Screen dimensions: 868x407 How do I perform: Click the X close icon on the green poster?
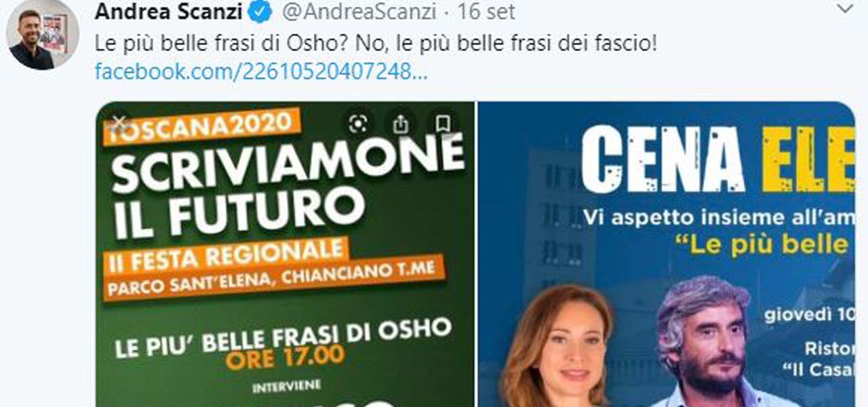click(119, 122)
